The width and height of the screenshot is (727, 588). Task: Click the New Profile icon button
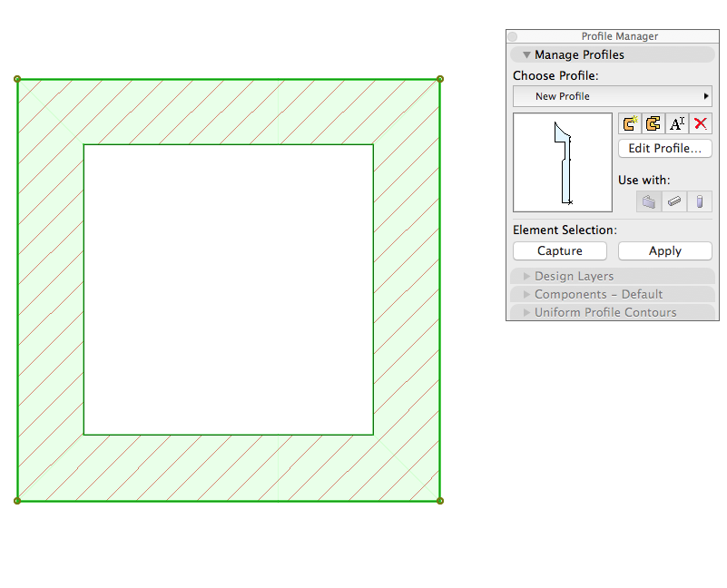click(x=630, y=123)
